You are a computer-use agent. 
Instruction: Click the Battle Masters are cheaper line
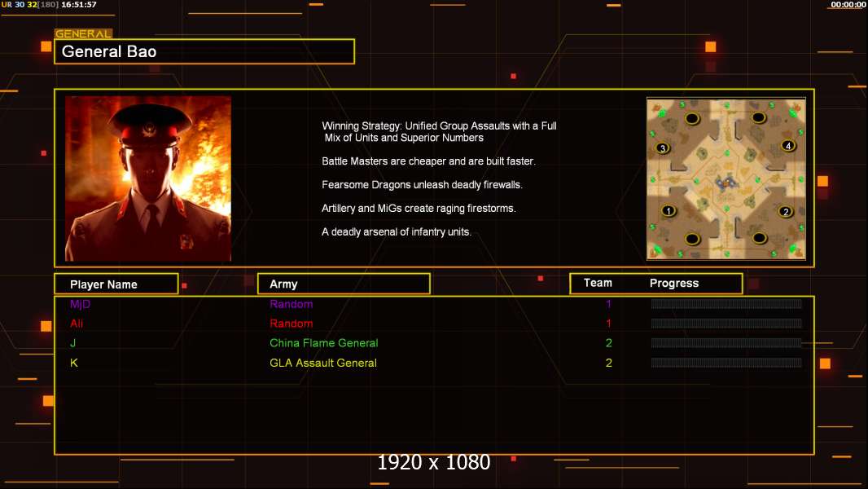(x=428, y=161)
